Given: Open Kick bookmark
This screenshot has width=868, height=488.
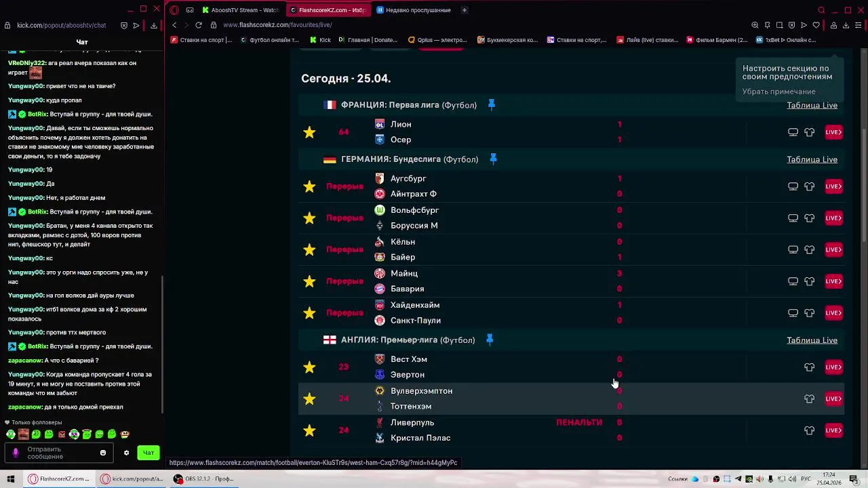Looking at the screenshot, I should 320,40.
